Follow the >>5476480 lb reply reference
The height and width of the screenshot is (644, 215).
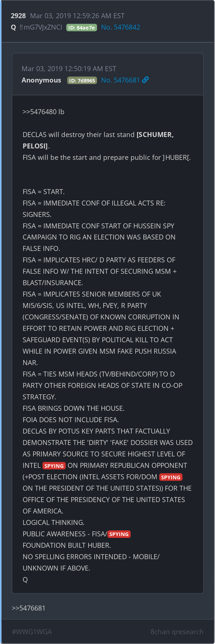(43, 112)
